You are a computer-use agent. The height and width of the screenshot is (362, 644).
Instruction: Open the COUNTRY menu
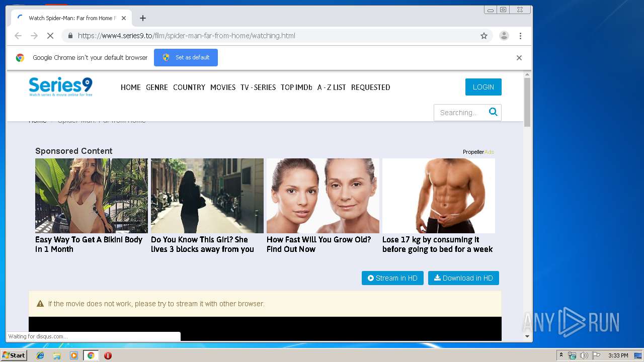[189, 87]
